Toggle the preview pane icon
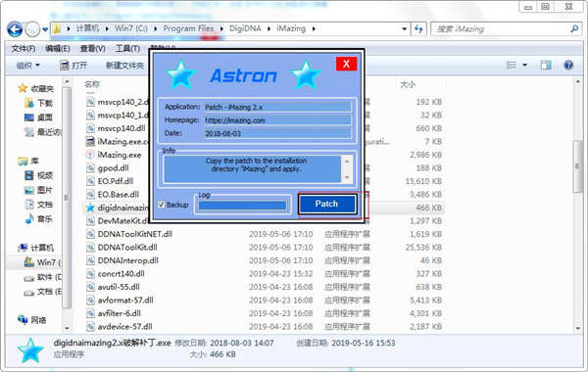The image size is (588, 372). pos(546,65)
